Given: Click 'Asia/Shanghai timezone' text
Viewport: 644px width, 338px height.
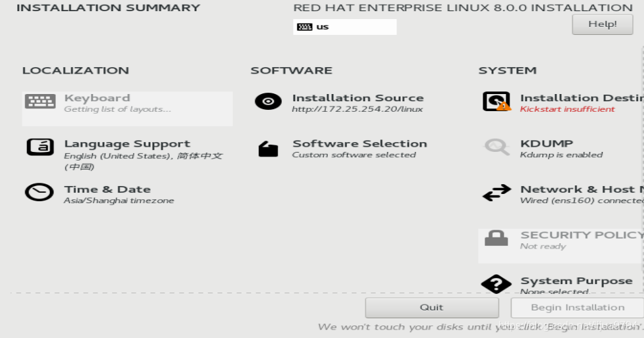Looking at the screenshot, I should point(119,201).
